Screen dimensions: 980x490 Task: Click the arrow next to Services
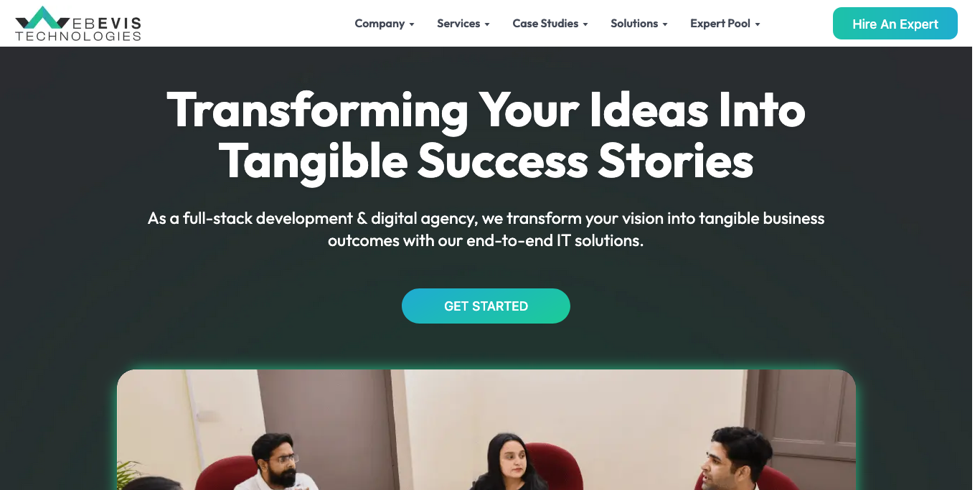[487, 24]
